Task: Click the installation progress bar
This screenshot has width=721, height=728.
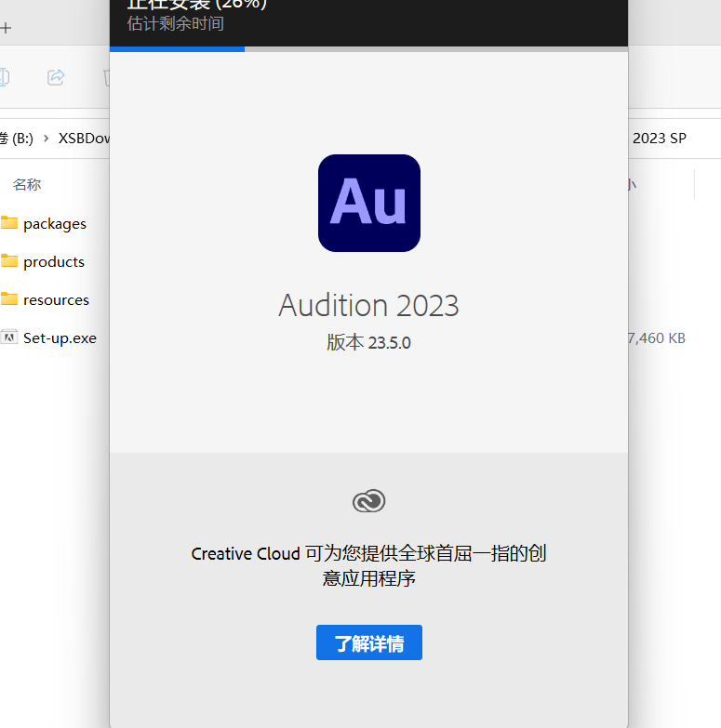Action: click(368, 48)
